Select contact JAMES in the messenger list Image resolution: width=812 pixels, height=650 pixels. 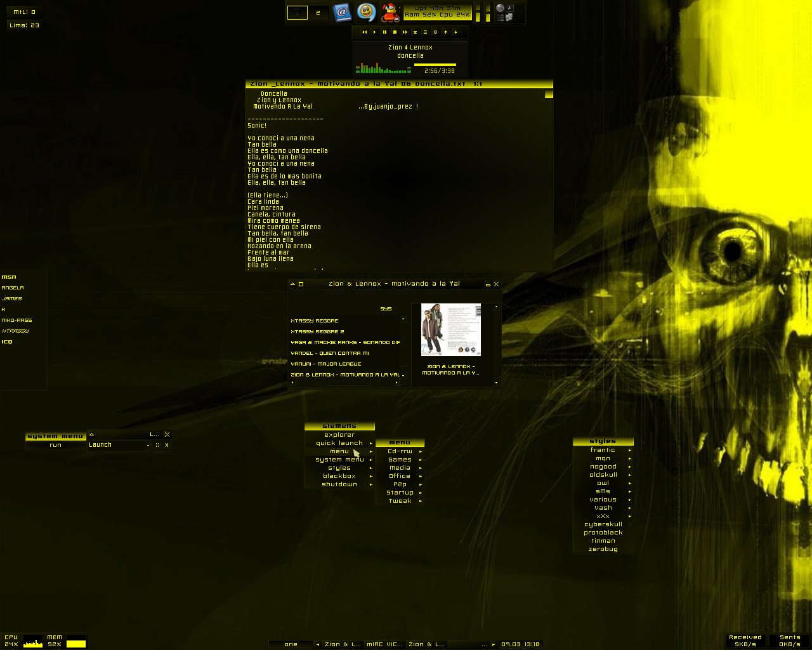[x=11, y=298]
